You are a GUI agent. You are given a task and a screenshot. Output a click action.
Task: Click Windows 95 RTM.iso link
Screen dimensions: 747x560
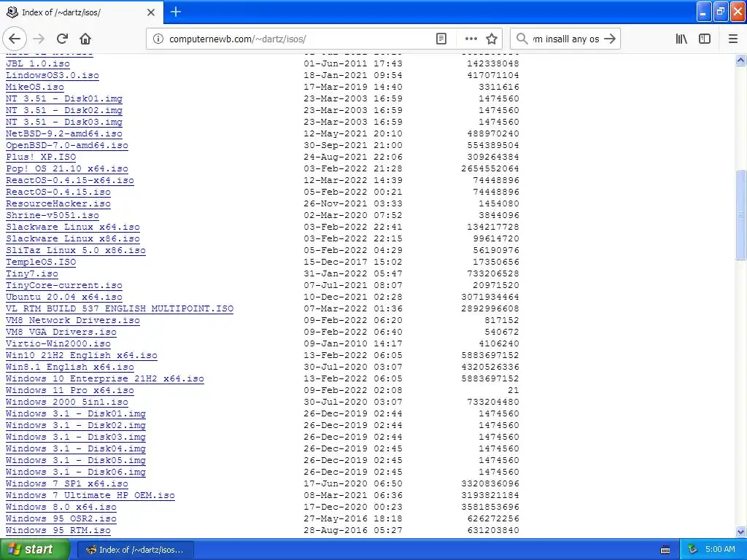[58, 531]
